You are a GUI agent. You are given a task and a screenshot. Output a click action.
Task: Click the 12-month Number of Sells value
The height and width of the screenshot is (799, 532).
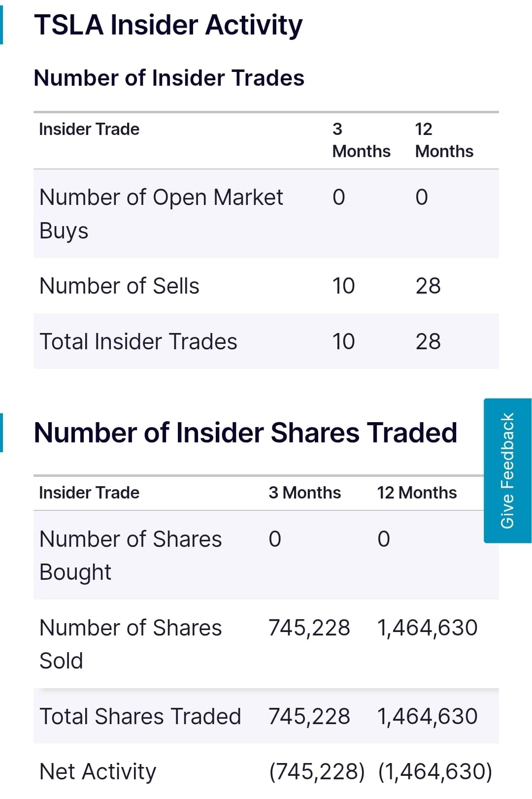(428, 286)
